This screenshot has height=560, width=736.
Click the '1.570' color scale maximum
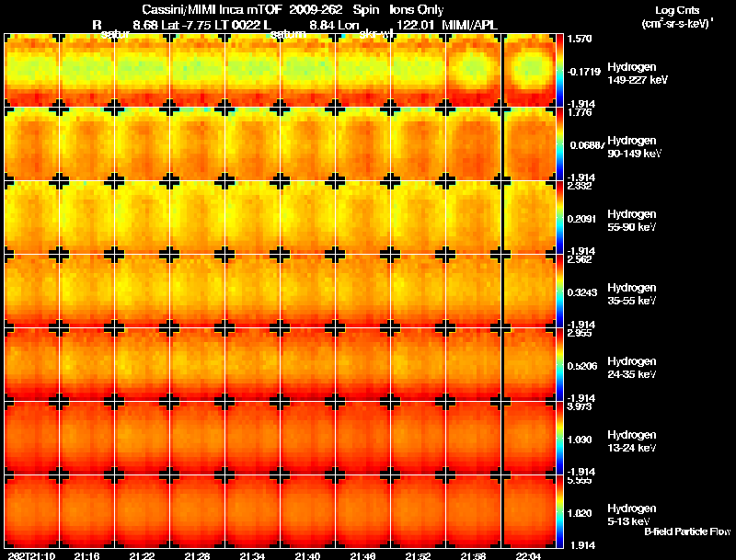[580, 39]
